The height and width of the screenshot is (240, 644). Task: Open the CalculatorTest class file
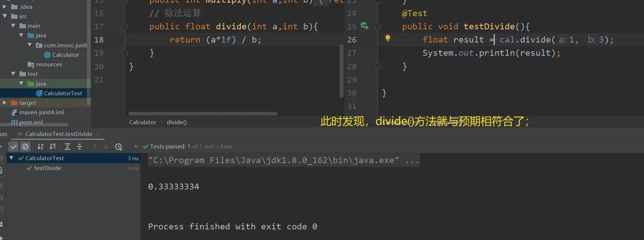pos(63,93)
